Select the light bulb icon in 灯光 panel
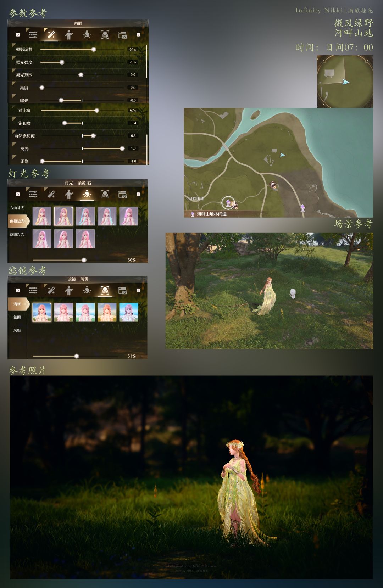This screenshot has width=383, height=588. click(x=87, y=194)
